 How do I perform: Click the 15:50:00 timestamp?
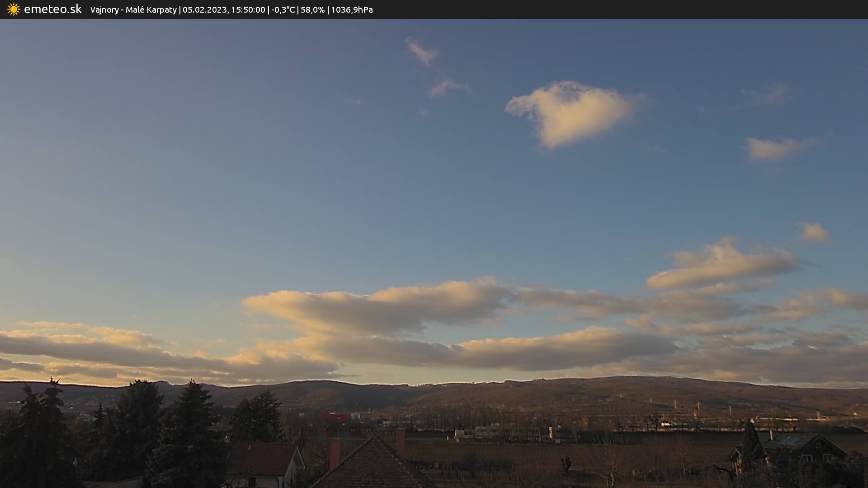pyautogui.click(x=248, y=10)
